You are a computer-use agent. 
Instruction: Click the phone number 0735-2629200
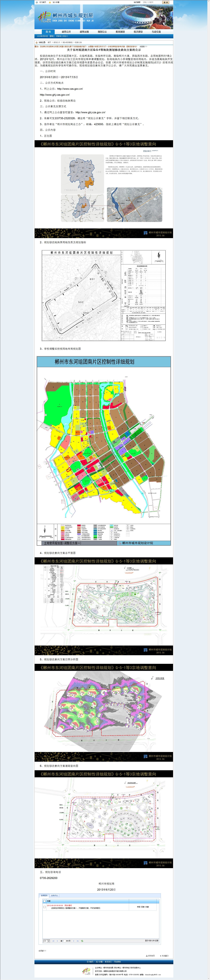[x=49, y=878]
